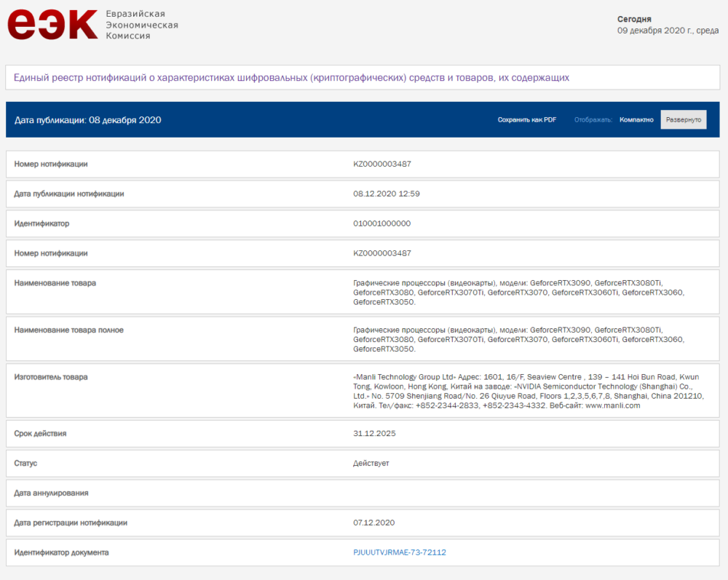The height and width of the screenshot is (580, 728).
Task: Click the Срок действия label
Action: pyautogui.click(x=40, y=434)
